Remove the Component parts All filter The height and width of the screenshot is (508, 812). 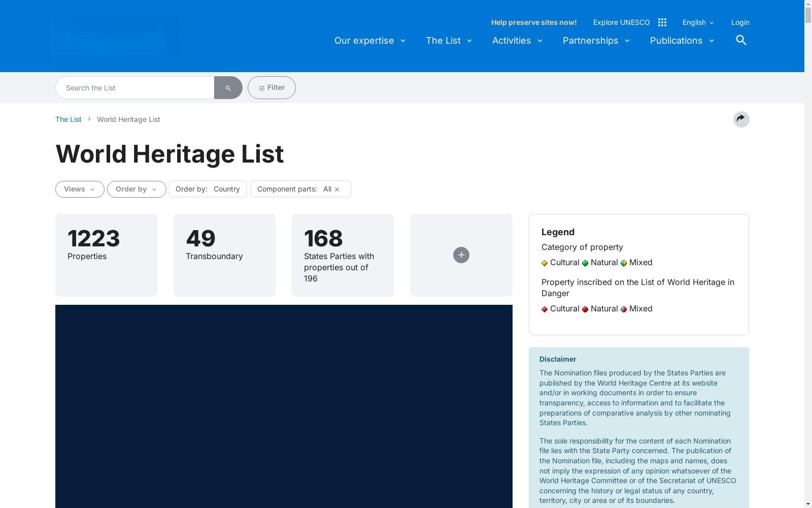(x=337, y=189)
